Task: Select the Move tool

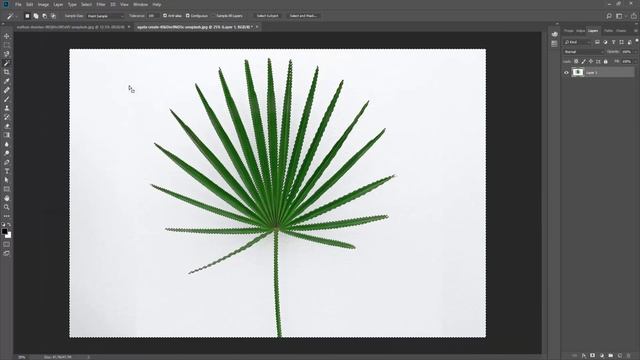Action: pyautogui.click(x=7, y=36)
